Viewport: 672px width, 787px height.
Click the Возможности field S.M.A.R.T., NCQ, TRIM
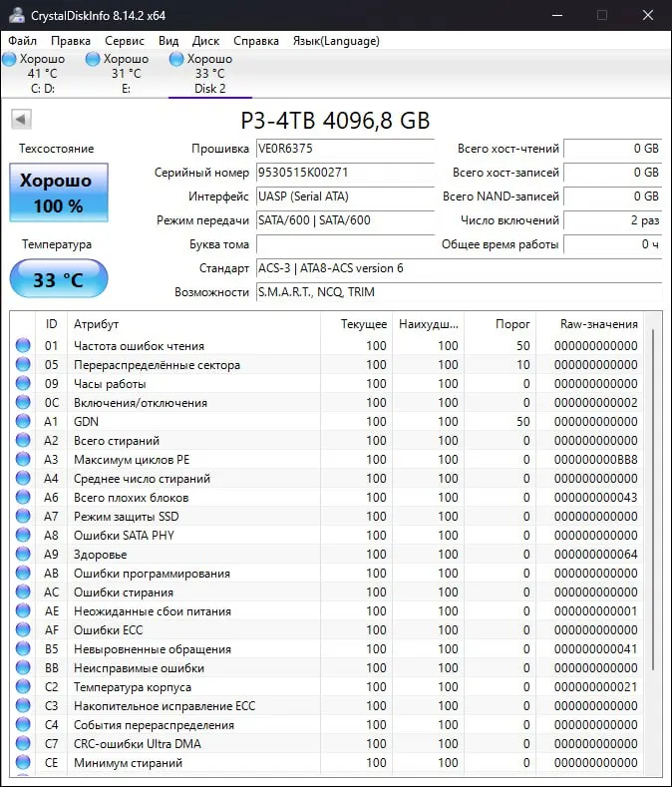[x=460, y=292]
